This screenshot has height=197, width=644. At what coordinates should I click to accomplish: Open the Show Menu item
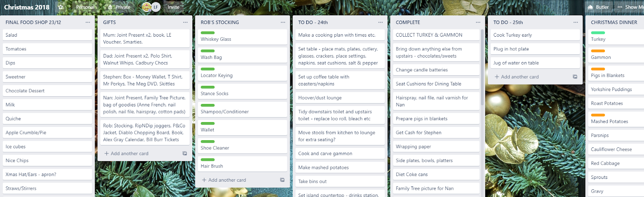pyautogui.click(x=630, y=7)
